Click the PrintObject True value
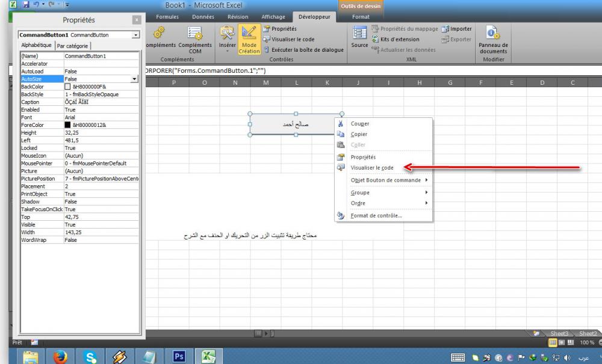Image resolution: width=602 pixels, height=364 pixels. 101,194
